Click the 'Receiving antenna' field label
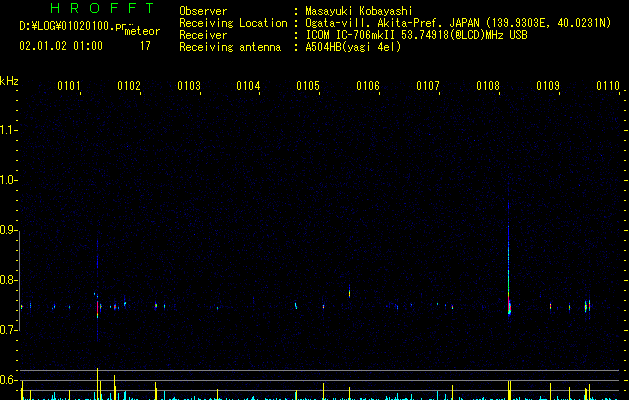 click(230, 47)
